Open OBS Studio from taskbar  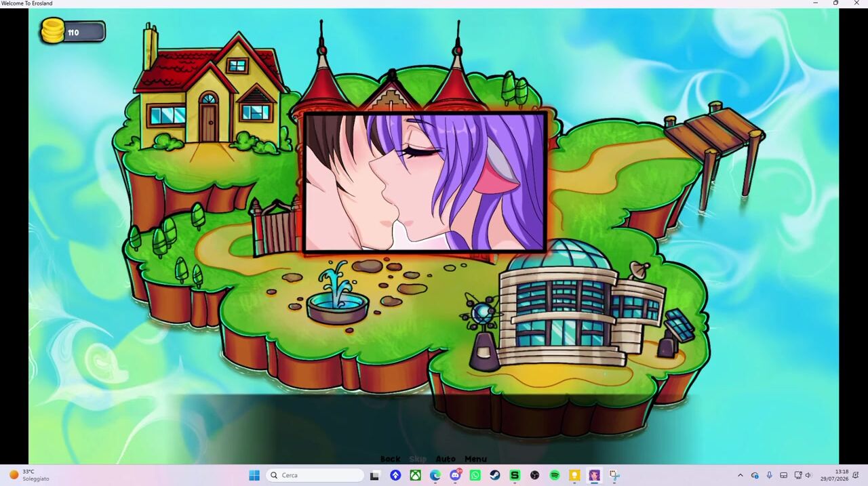pos(534,475)
